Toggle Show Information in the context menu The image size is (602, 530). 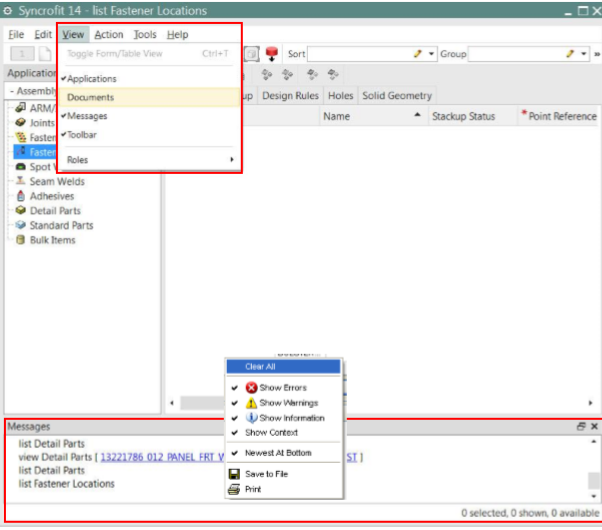283,417
